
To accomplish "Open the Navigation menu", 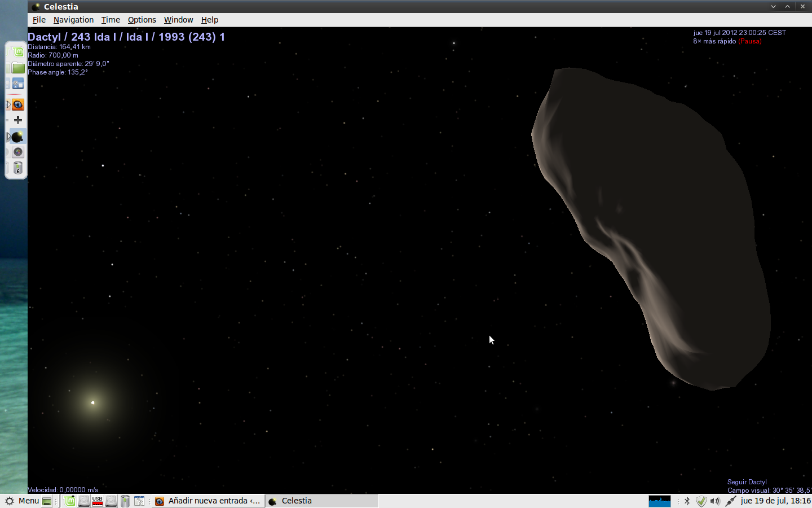I will click(73, 20).
